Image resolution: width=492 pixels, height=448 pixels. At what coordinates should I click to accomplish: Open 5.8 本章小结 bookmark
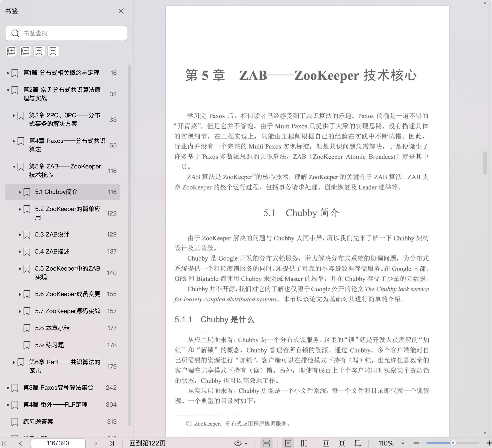[x=52, y=328]
